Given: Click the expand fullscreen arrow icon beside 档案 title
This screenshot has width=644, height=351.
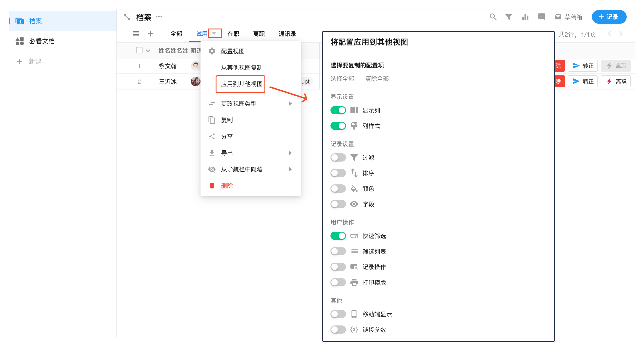Looking at the screenshot, I should click(x=127, y=17).
